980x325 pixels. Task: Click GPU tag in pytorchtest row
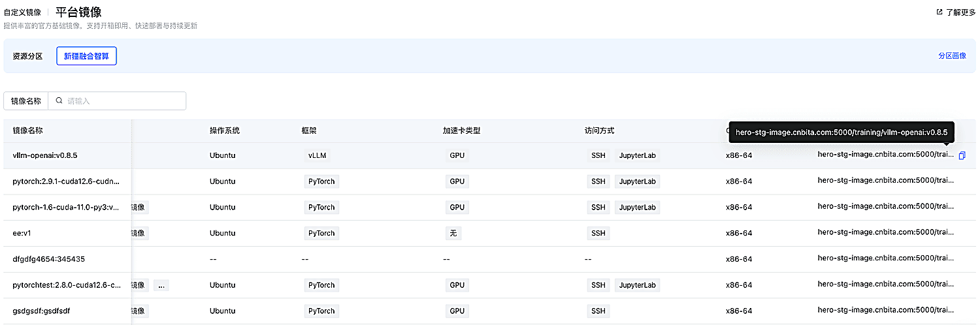[x=457, y=285]
